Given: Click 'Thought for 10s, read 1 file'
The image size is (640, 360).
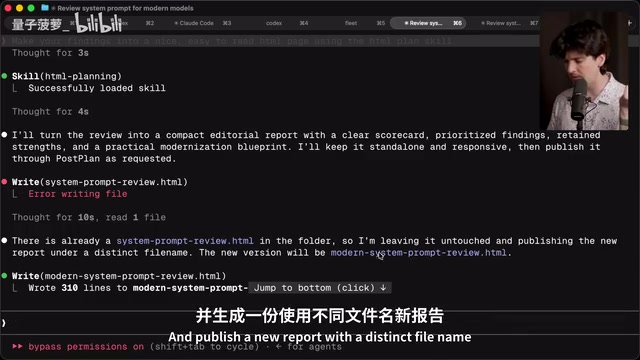Looking at the screenshot, I should point(89,218).
